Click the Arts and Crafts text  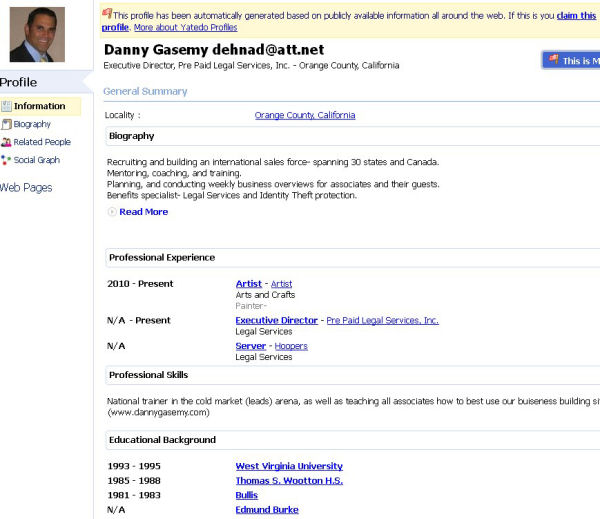click(265, 295)
